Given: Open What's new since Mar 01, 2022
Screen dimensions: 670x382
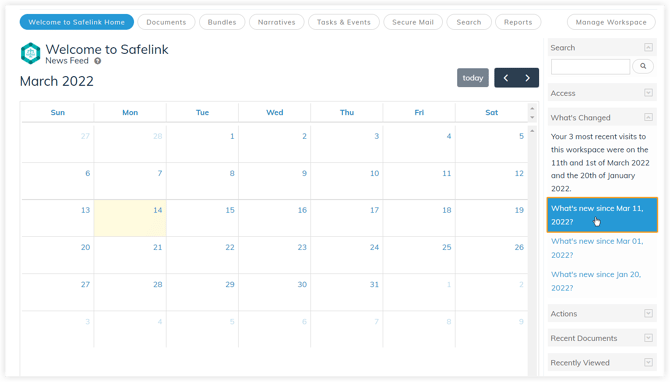Looking at the screenshot, I should 597,248.
